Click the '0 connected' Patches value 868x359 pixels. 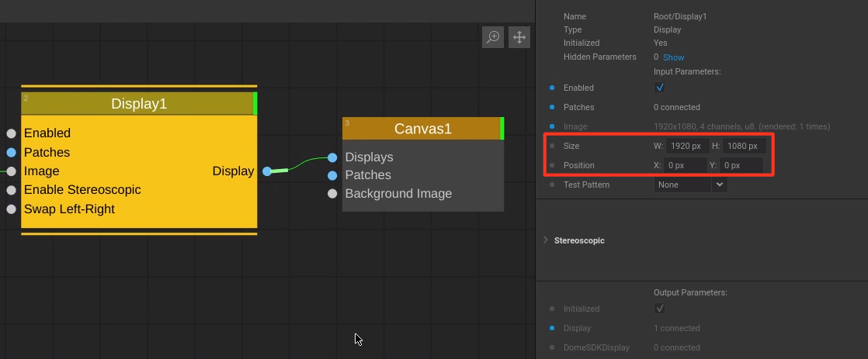(x=677, y=107)
